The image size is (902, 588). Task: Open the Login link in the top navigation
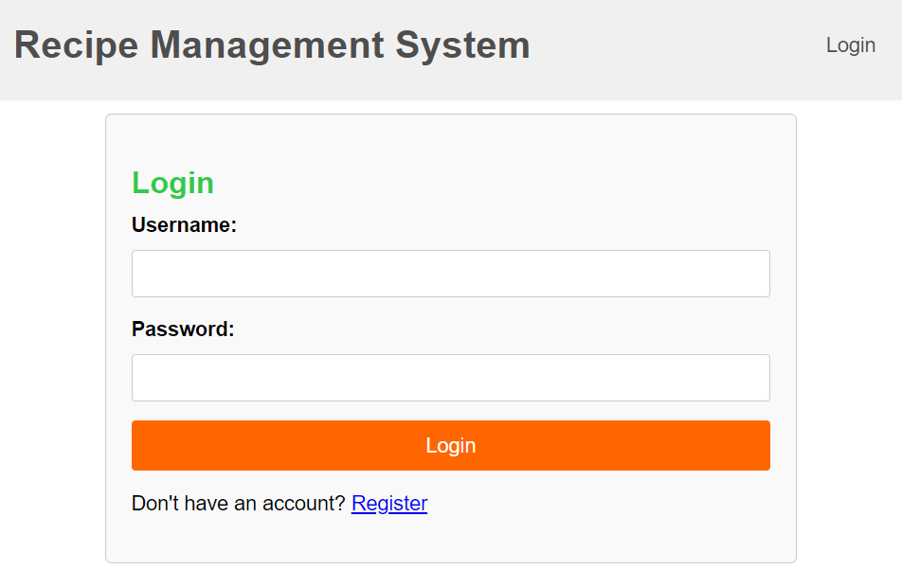(850, 45)
